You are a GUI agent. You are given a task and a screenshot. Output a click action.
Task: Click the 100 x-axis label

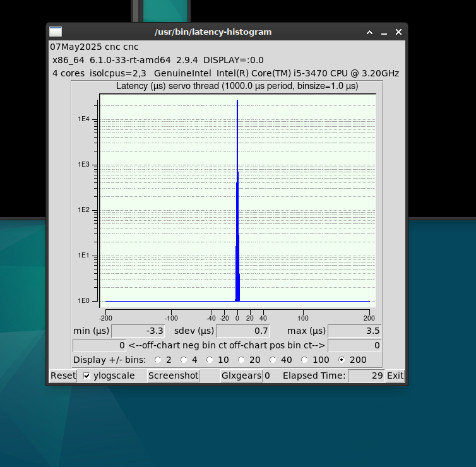click(303, 318)
